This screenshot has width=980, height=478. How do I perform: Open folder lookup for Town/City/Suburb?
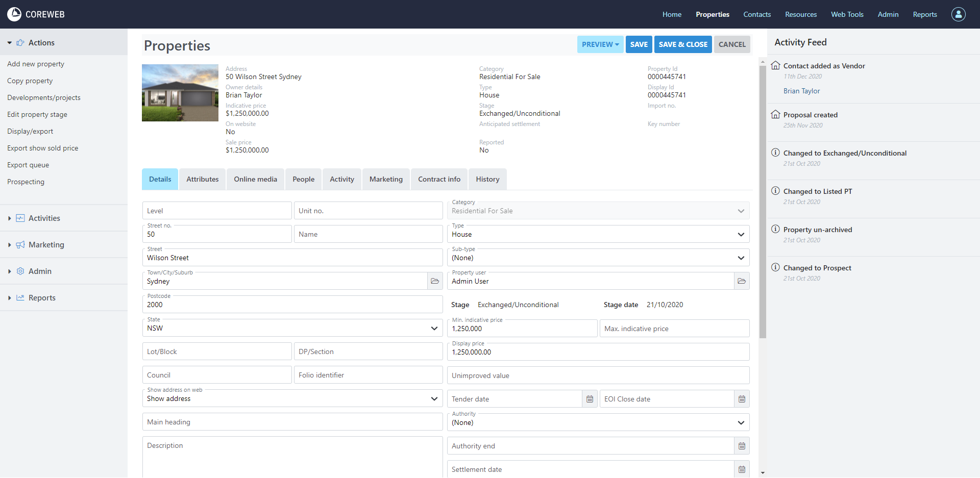(x=435, y=281)
